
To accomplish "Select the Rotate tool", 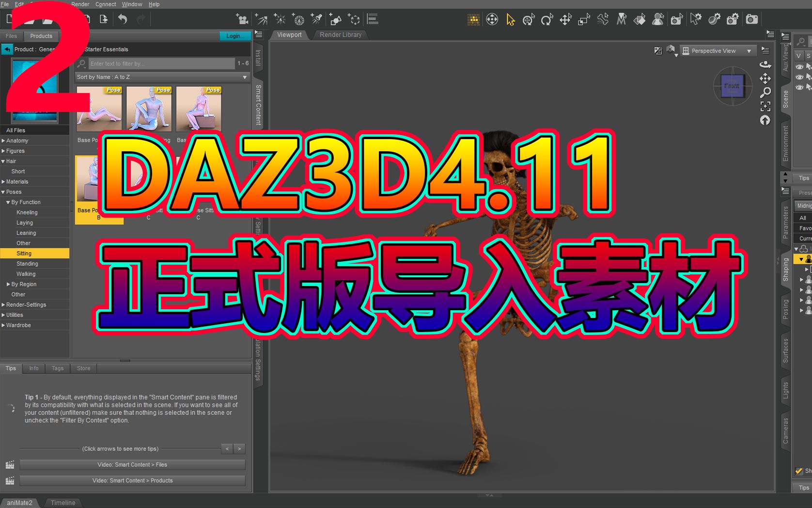I will click(x=547, y=19).
